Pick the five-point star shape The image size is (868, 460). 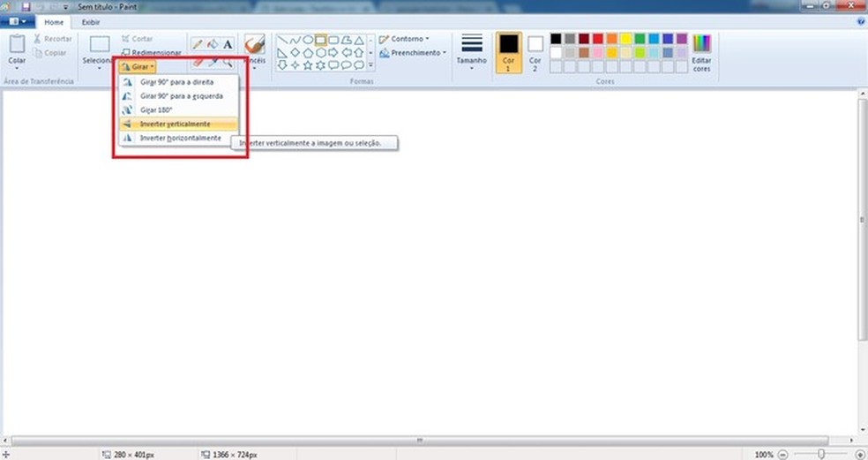pos(308,64)
